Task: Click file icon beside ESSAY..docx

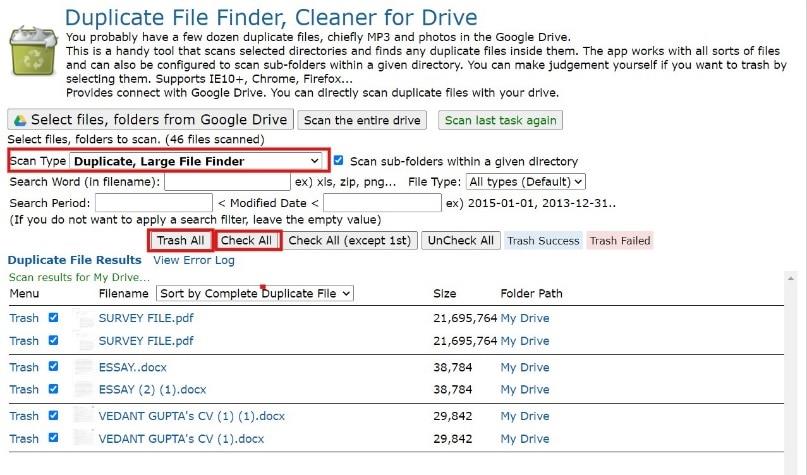Action: pyautogui.click(x=84, y=367)
